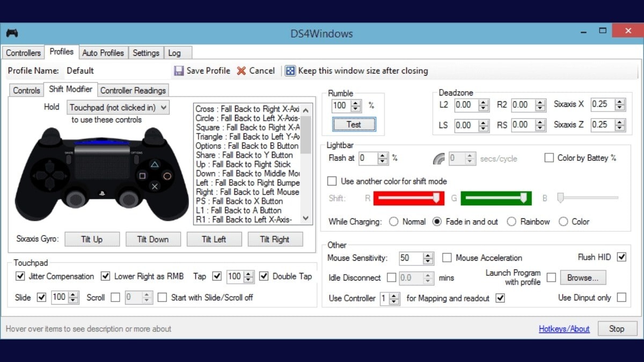Click the Stop button

click(617, 329)
